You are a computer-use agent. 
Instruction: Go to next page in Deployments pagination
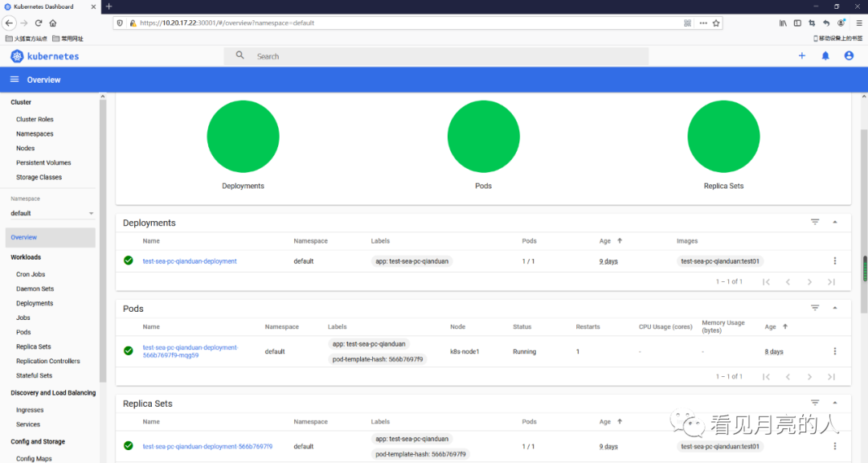point(809,282)
